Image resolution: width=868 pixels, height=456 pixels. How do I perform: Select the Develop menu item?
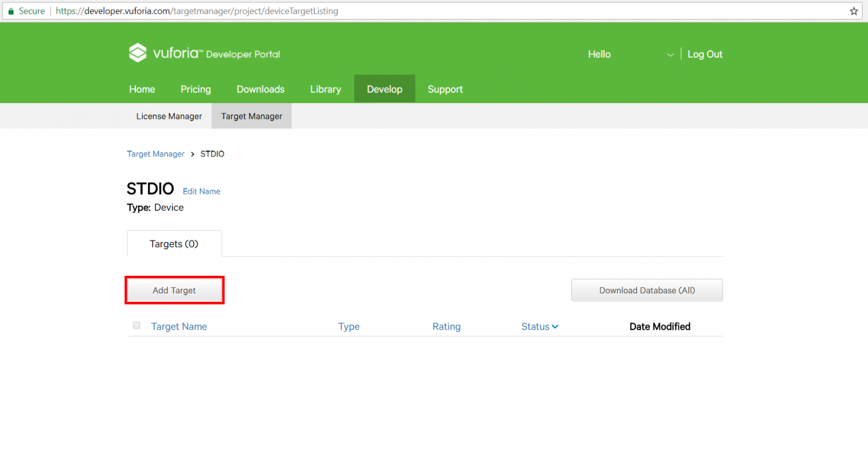point(385,88)
